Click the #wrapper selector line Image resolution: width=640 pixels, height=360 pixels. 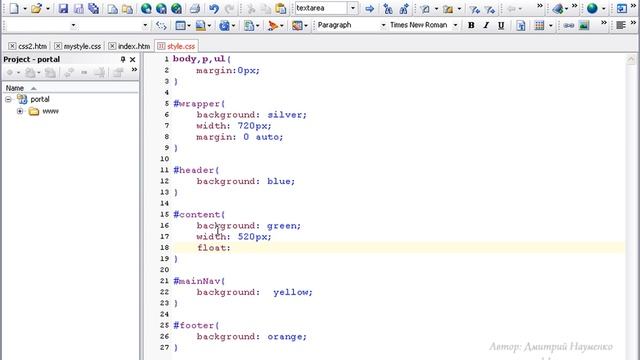coord(198,104)
